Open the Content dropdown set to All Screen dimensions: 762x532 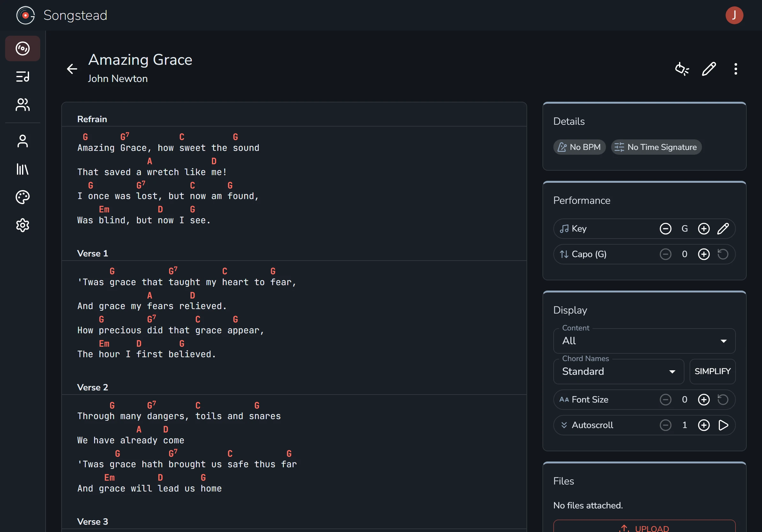644,341
